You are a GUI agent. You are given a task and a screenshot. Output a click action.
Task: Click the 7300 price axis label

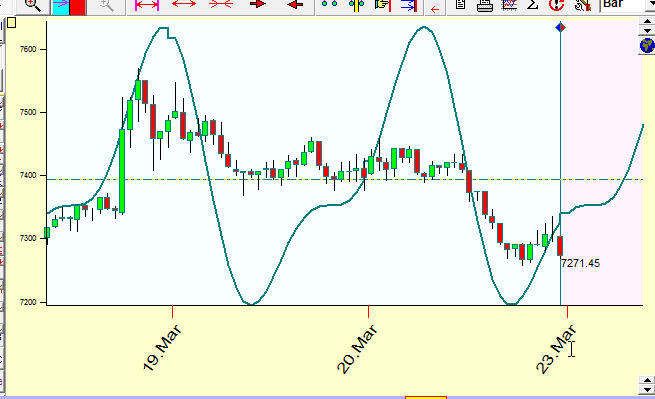[x=28, y=239]
